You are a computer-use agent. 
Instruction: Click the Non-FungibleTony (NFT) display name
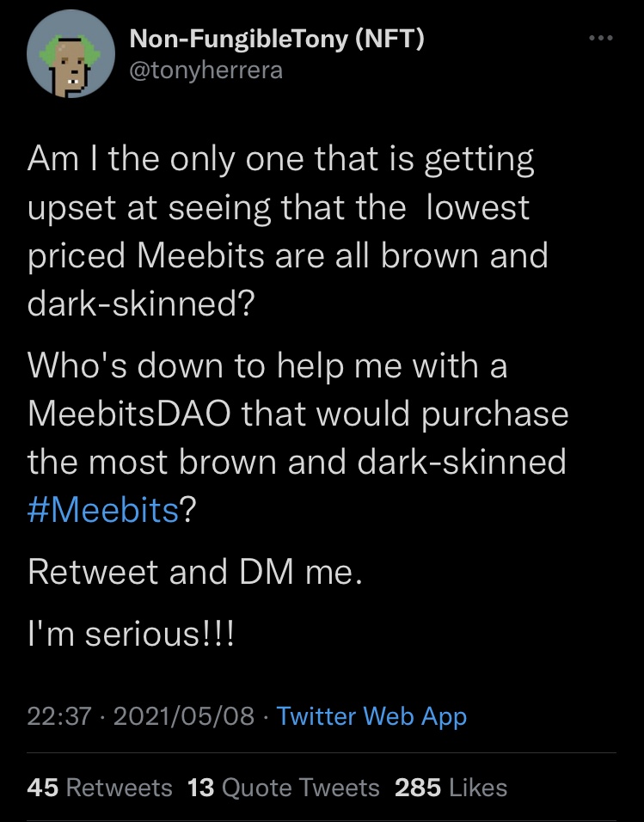(x=275, y=39)
